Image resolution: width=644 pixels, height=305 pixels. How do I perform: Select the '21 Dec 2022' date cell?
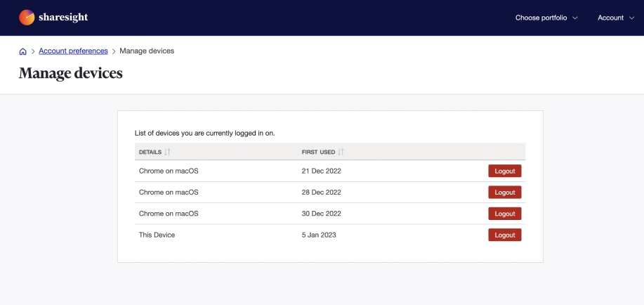321,171
